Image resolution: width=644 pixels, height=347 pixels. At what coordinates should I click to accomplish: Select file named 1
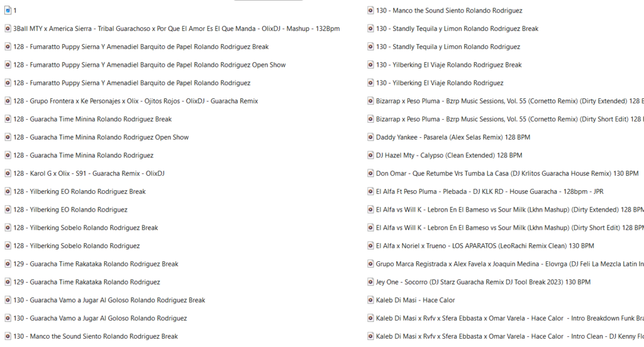15,11
